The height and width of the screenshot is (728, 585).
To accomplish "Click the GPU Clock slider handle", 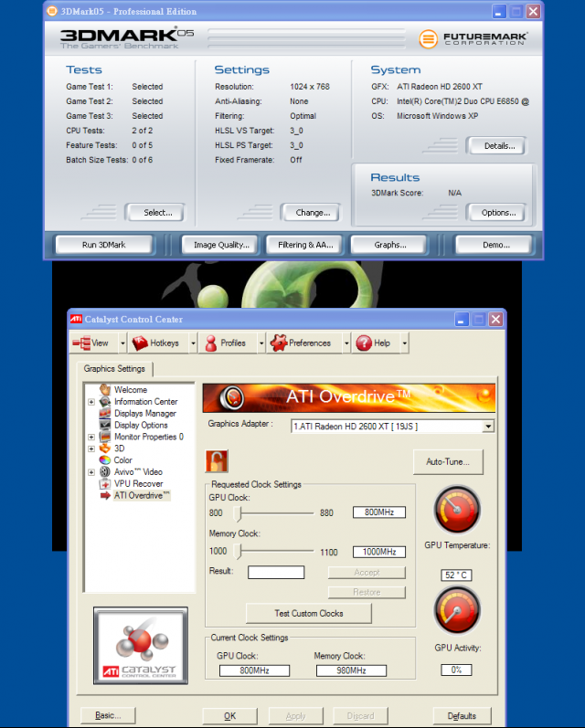I will pyautogui.click(x=239, y=512).
